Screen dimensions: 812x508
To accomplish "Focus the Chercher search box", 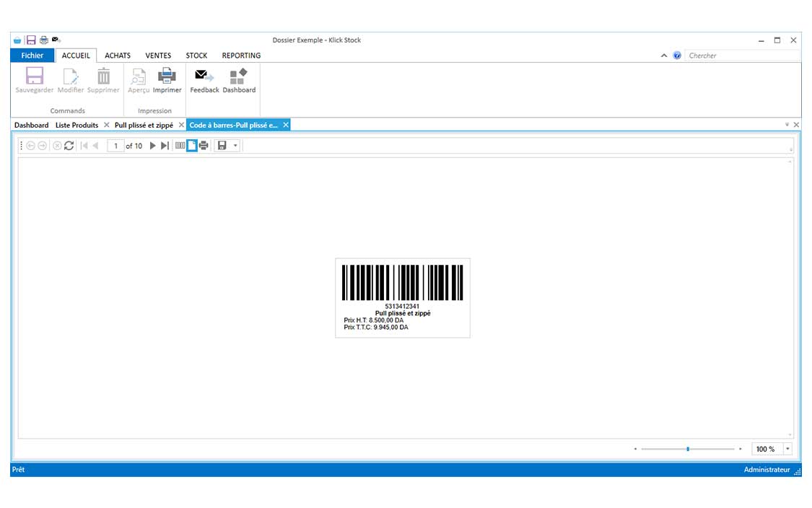I will pos(741,56).
